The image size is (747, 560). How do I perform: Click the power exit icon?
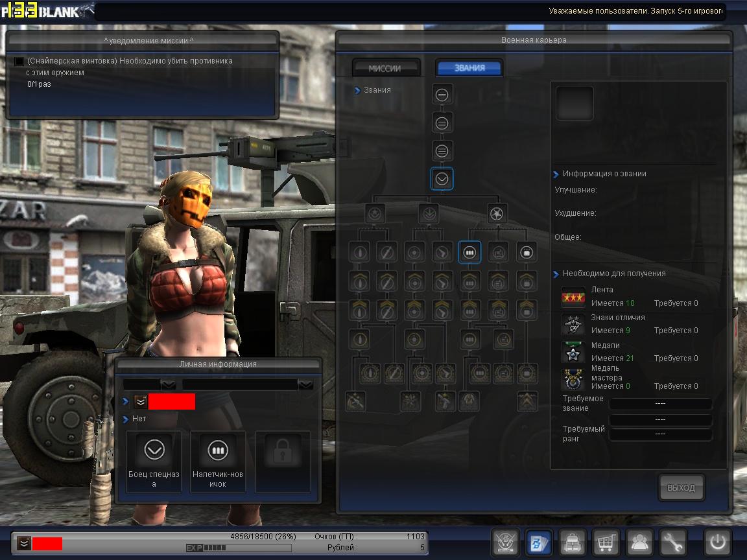(x=717, y=542)
